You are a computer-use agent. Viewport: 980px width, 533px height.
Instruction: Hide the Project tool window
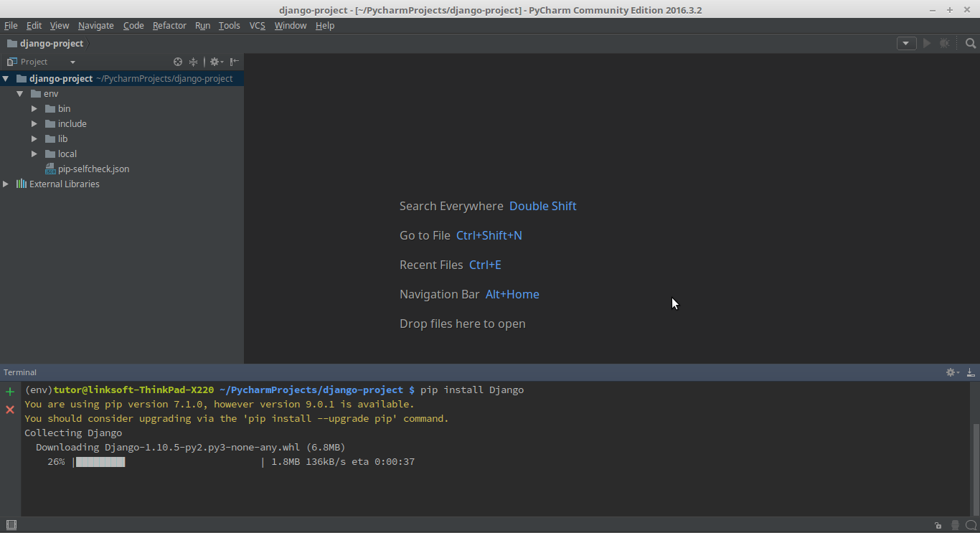(x=235, y=62)
